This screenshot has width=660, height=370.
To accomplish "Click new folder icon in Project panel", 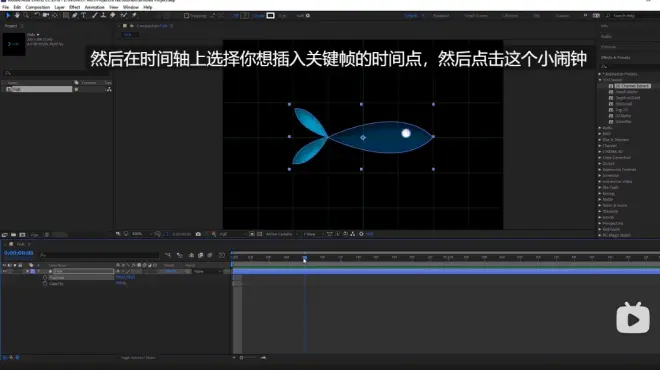I will [13, 235].
